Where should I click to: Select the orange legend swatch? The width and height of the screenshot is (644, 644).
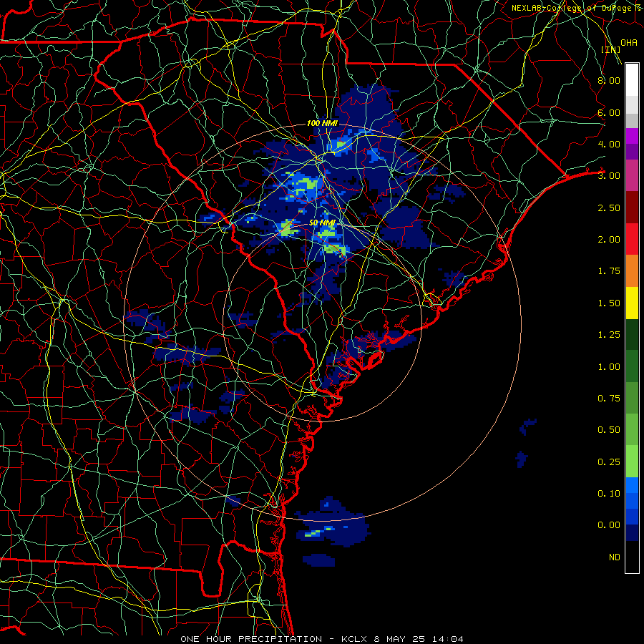point(632,271)
